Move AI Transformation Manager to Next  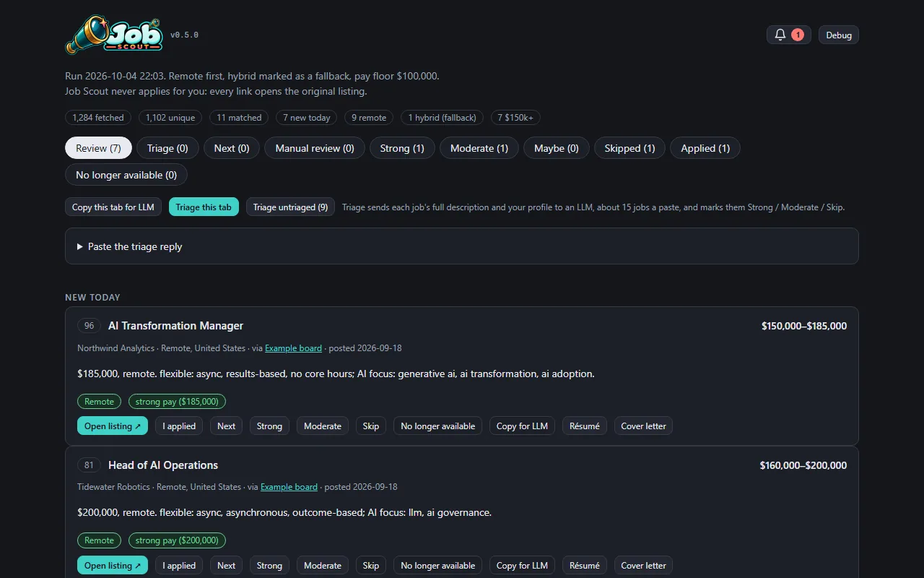pos(227,426)
